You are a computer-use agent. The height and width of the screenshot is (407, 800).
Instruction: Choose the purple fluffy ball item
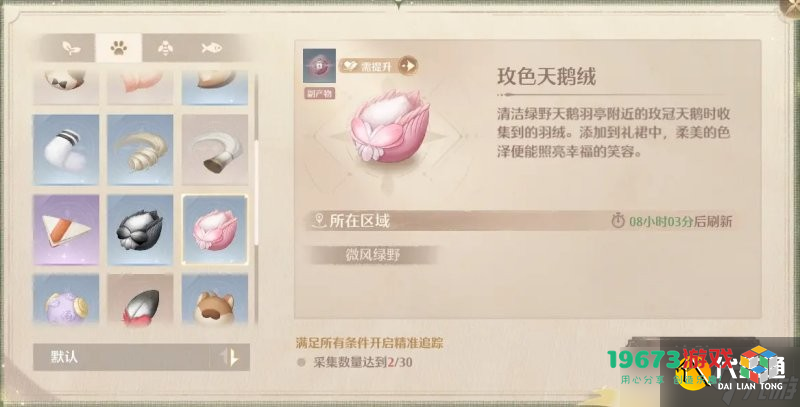pyautogui.click(x=66, y=299)
